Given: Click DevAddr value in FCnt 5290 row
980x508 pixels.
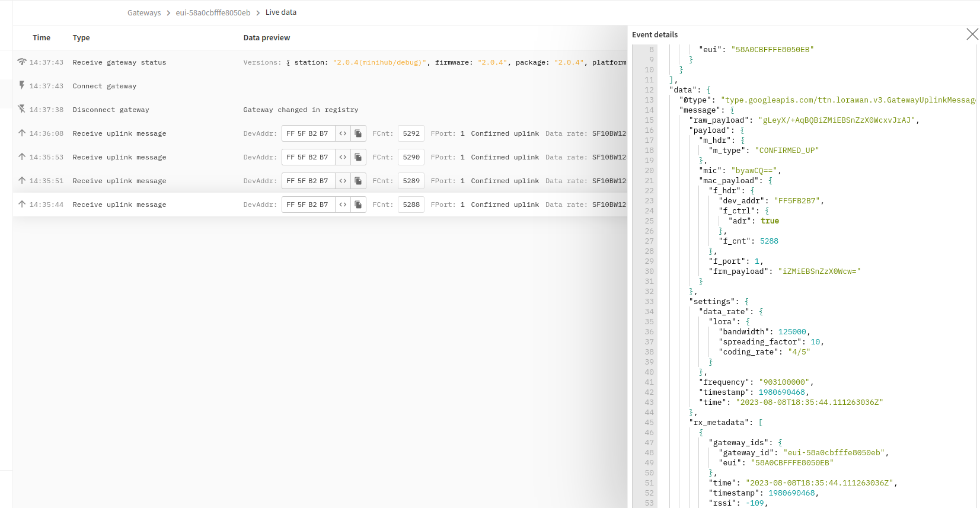Looking at the screenshot, I should point(308,157).
